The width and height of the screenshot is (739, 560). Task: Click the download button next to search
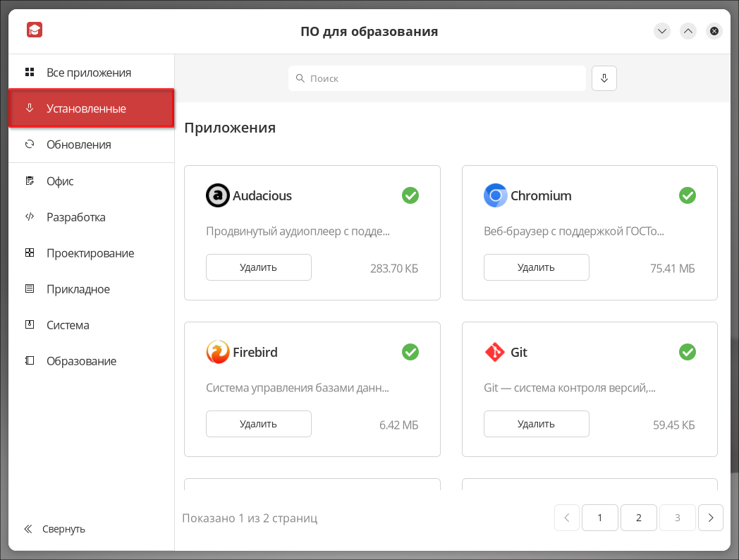point(604,78)
